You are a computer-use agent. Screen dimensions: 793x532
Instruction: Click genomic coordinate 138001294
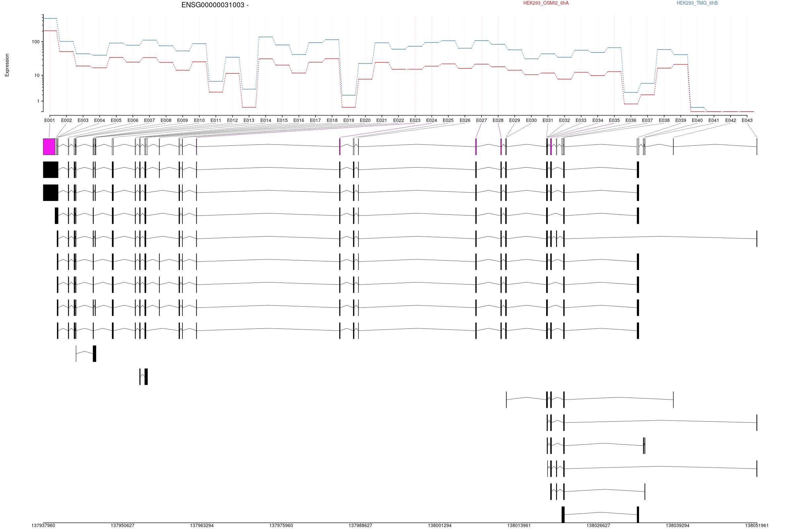point(440,525)
